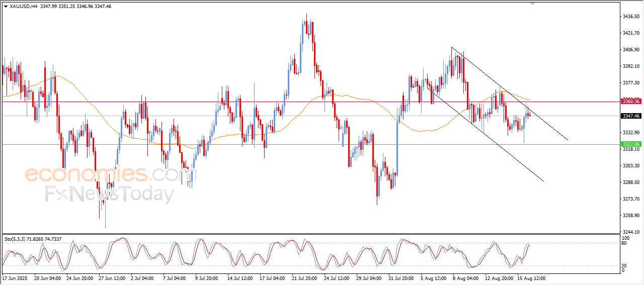The image size is (644, 285).
Task: Click the 5 Aug 12:00 time label
Action: pyautogui.click(x=433, y=278)
